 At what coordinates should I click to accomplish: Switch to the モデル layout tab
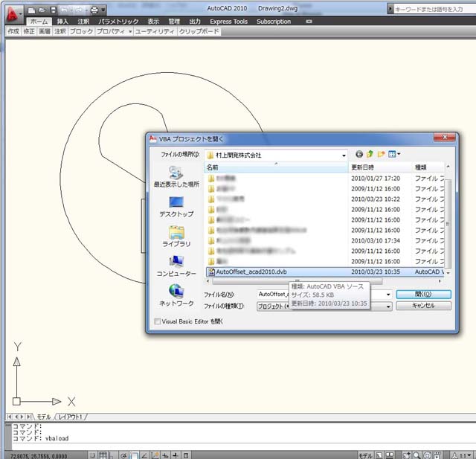tap(44, 417)
